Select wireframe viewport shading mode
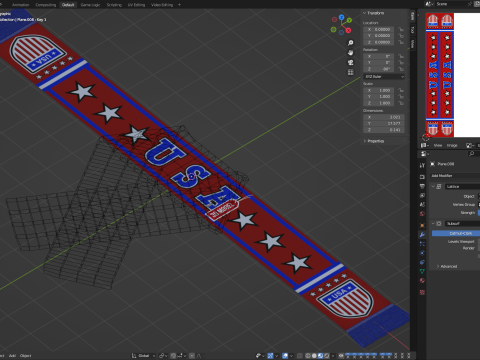 tap(308, 356)
